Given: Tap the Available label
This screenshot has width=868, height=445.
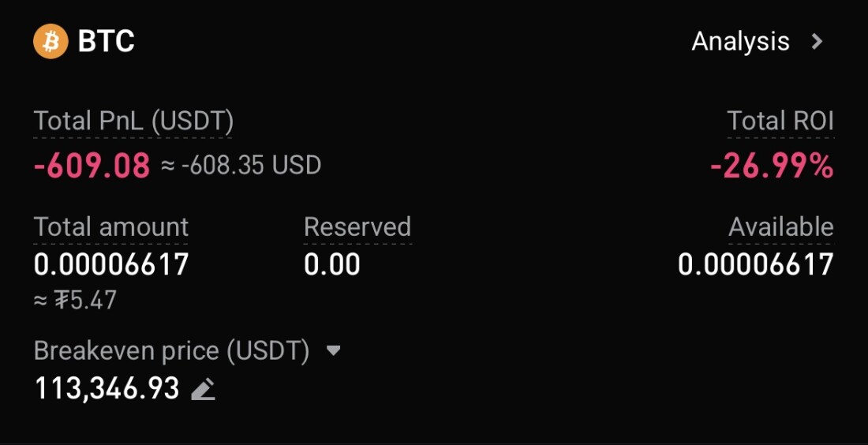Looking at the screenshot, I should (780, 227).
